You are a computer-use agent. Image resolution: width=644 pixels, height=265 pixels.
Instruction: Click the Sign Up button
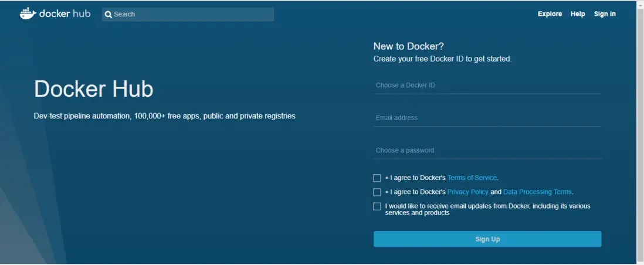(x=487, y=239)
